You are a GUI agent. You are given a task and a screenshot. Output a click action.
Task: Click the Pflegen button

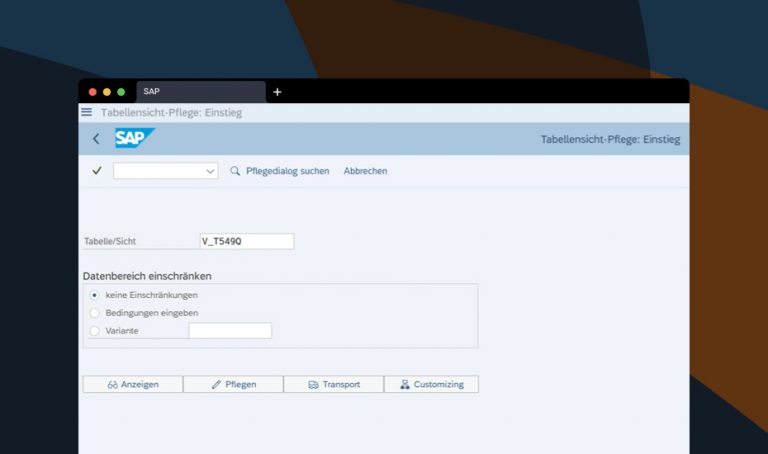[x=234, y=384]
